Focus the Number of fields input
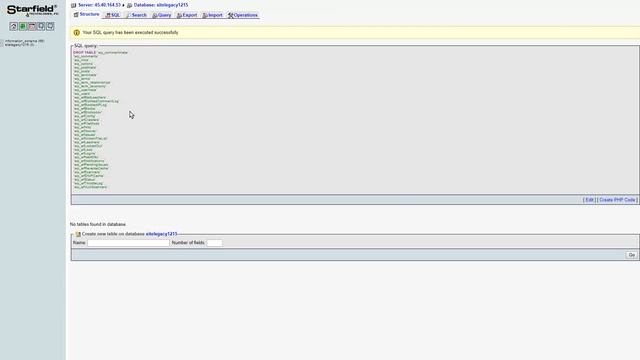This screenshot has width=640, height=360. pyautogui.click(x=214, y=243)
